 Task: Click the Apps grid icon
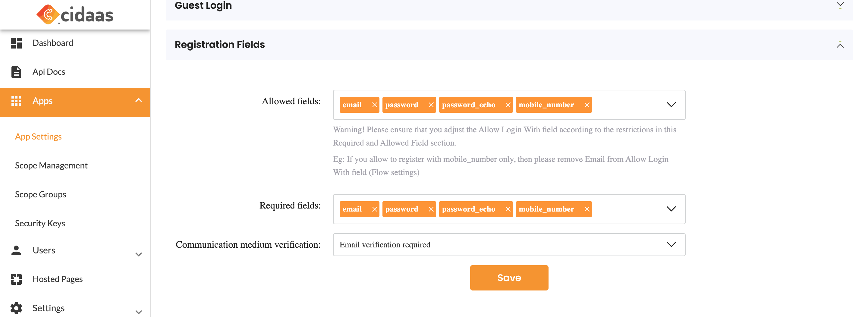click(16, 101)
